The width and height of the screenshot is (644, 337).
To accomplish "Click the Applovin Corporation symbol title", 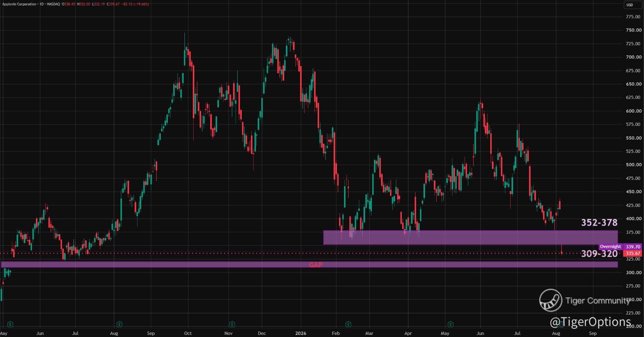I will [19, 4].
